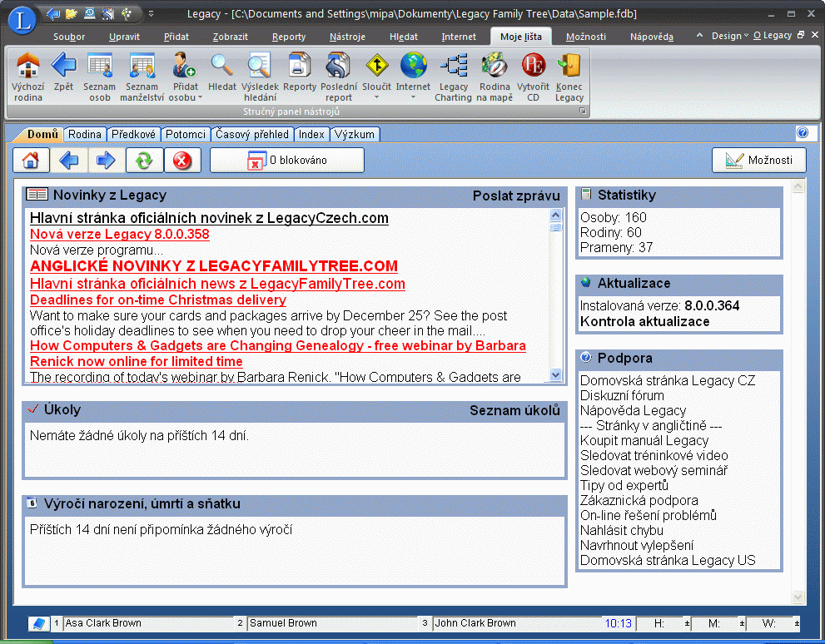Open the Nápověda menu
The height and width of the screenshot is (644, 825).
[x=651, y=37]
